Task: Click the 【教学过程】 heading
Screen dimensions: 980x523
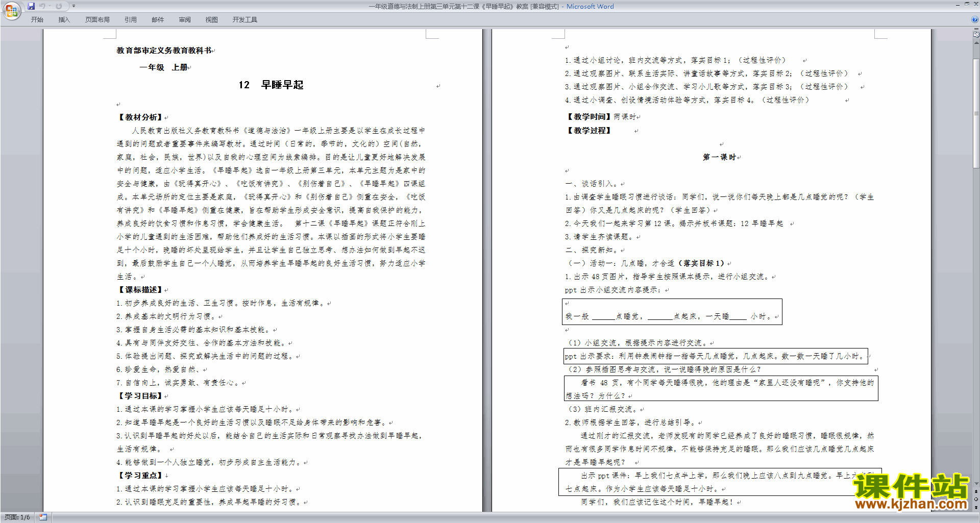Action: 589,131
